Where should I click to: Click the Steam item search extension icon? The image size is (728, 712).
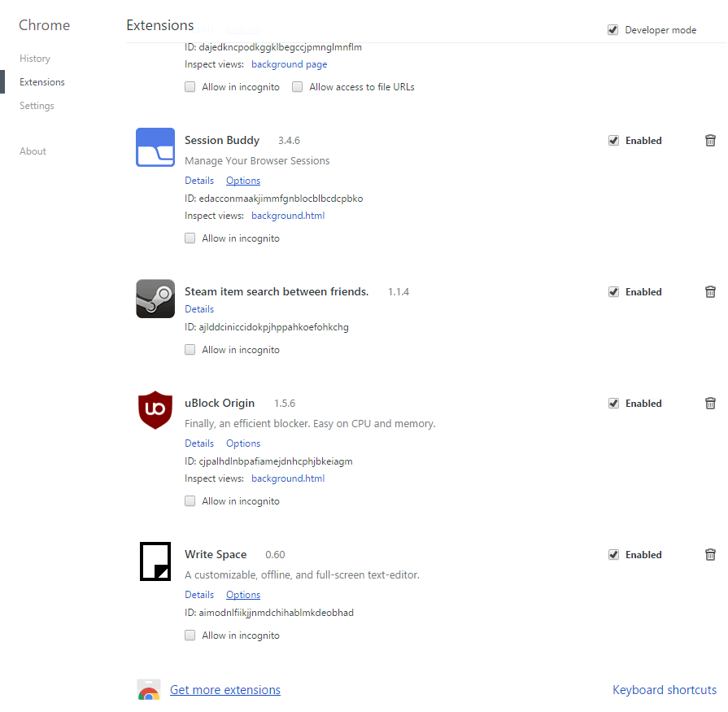point(155,299)
